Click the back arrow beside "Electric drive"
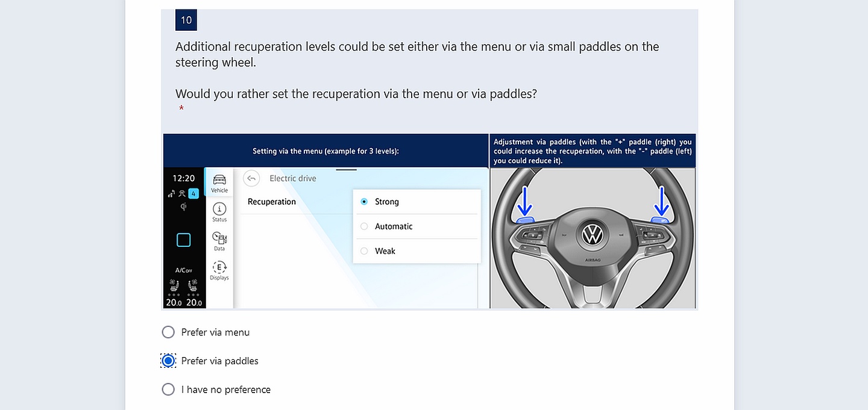 pyautogui.click(x=251, y=178)
